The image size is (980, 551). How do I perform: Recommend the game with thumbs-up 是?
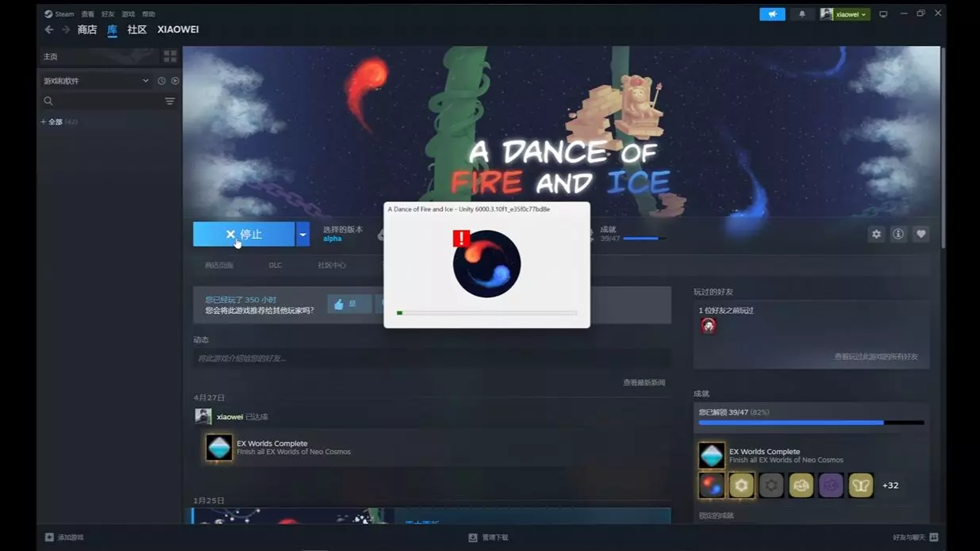pyautogui.click(x=348, y=304)
